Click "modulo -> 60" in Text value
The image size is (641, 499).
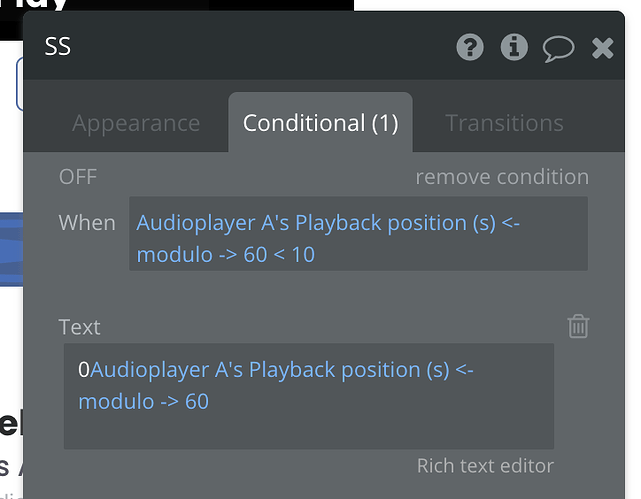[x=143, y=402]
